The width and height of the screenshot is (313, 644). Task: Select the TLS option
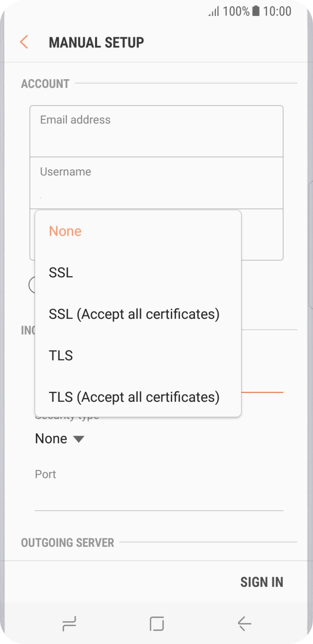pyautogui.click(x=61, y=355)
